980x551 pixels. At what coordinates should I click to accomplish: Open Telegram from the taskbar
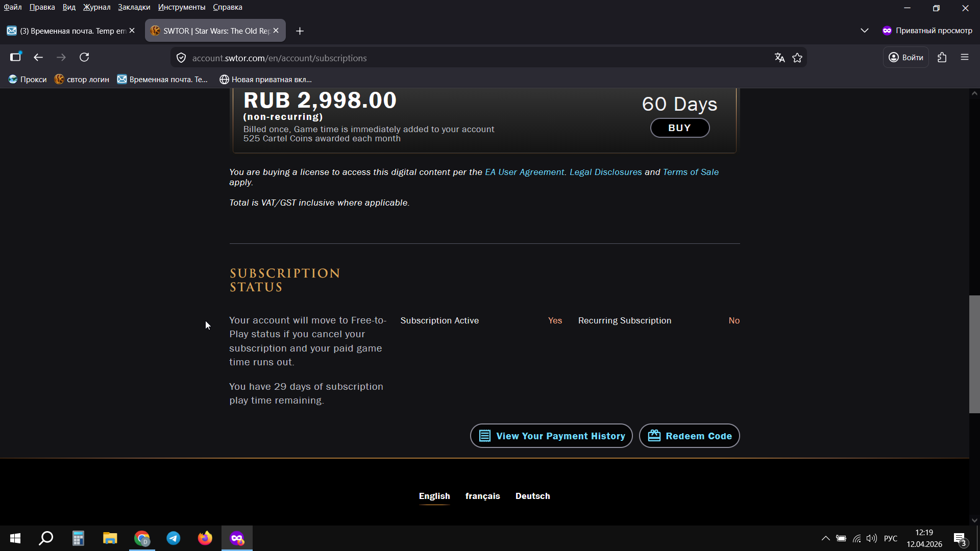[x=174, y=538]
